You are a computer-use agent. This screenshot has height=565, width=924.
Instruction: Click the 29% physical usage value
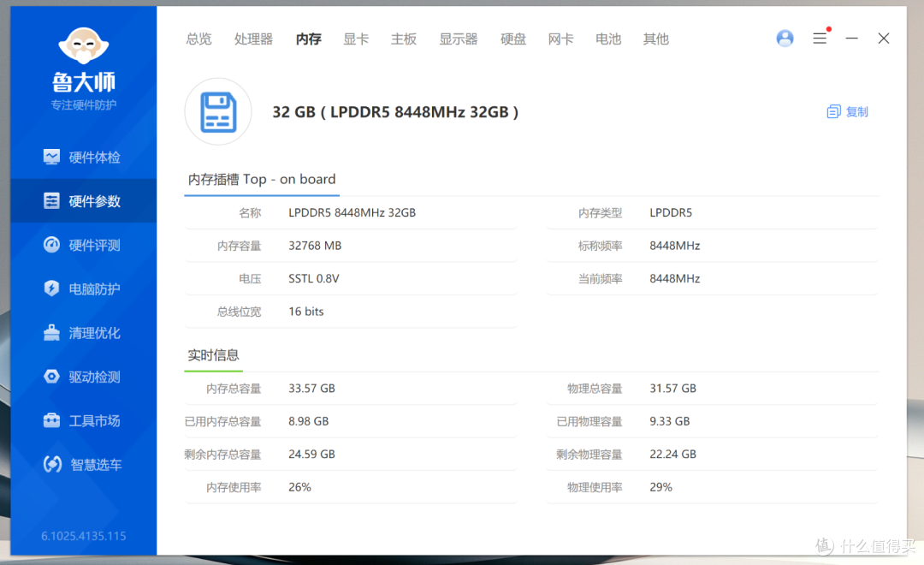[x=660, y=487]
